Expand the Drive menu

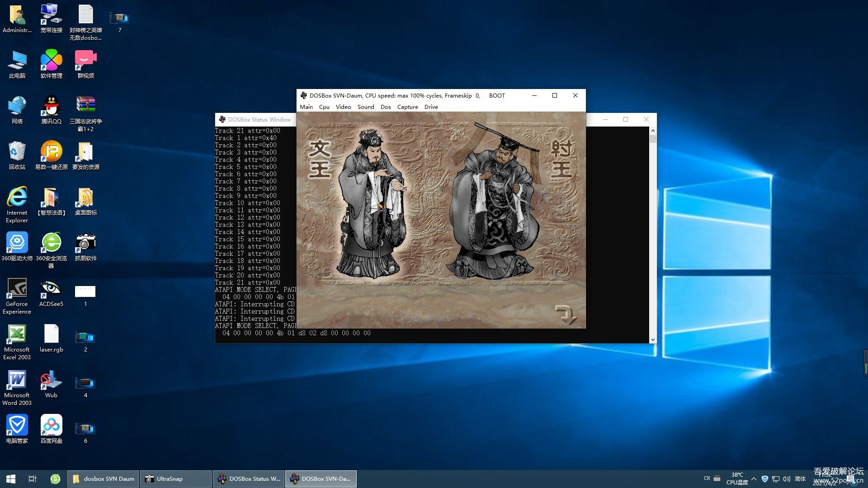(431, 107)
